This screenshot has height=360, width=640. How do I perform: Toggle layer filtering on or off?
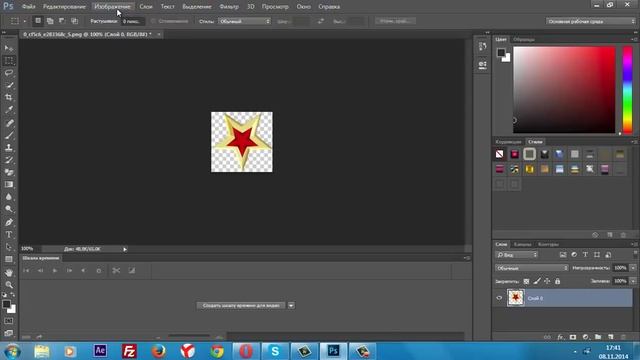[635, 254]
